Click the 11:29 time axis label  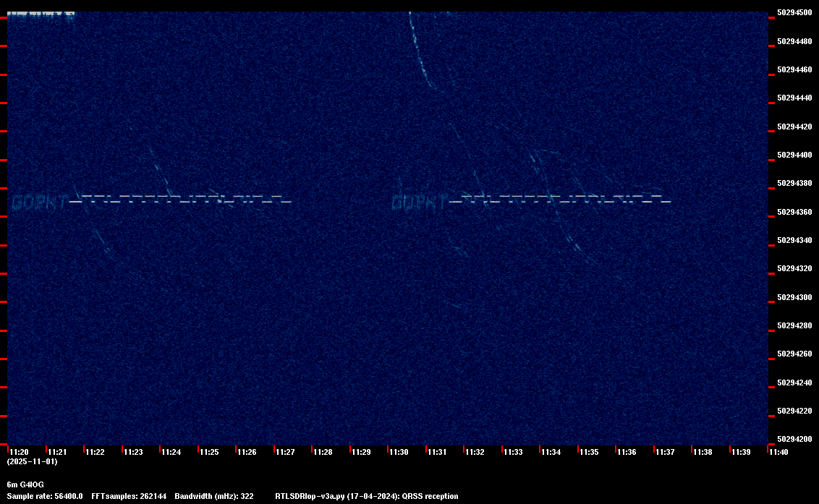[x=361, y=452]
